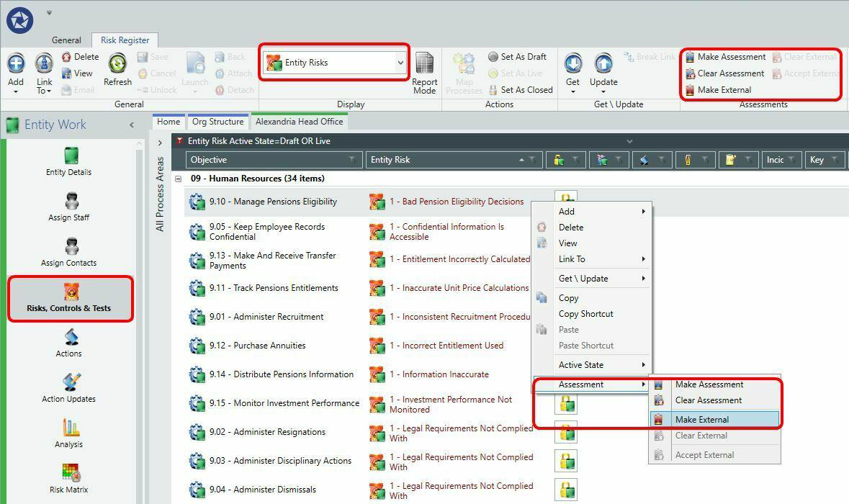849x504 pixels.
Task: Expand the filter bar chevron dropdown
Action: point(629,141)
